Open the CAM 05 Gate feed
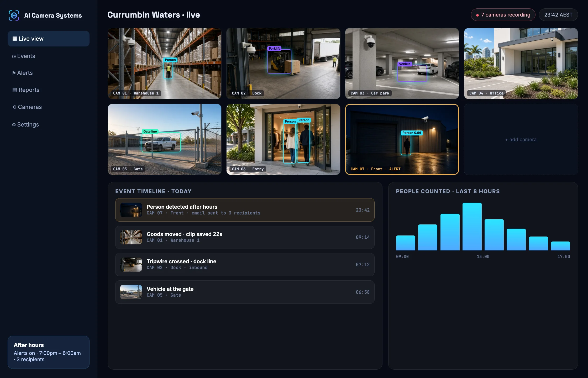 click(x=165, y=139)
